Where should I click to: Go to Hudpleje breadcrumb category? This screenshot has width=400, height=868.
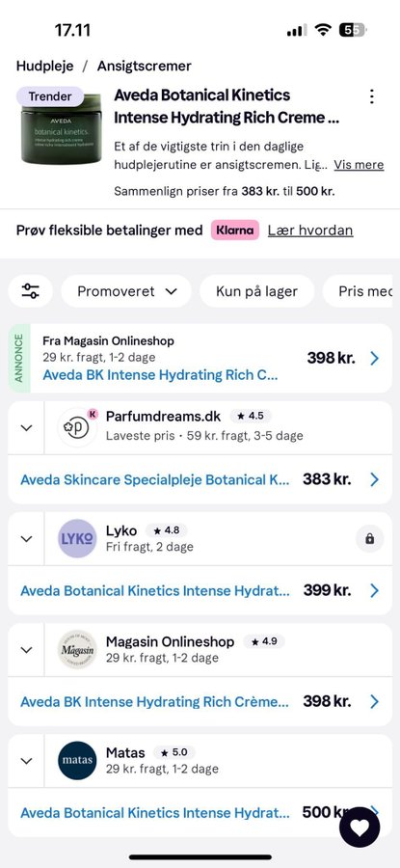point(44,66)
